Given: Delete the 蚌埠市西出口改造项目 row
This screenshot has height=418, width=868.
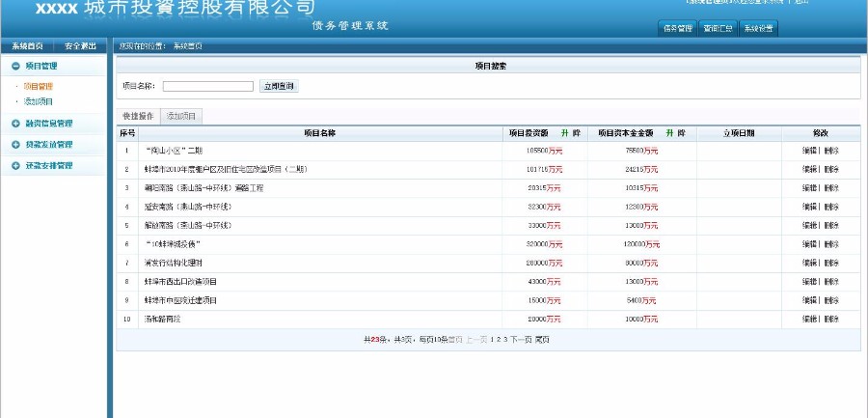Looking at the screenshot, I should tap(831, 282).
